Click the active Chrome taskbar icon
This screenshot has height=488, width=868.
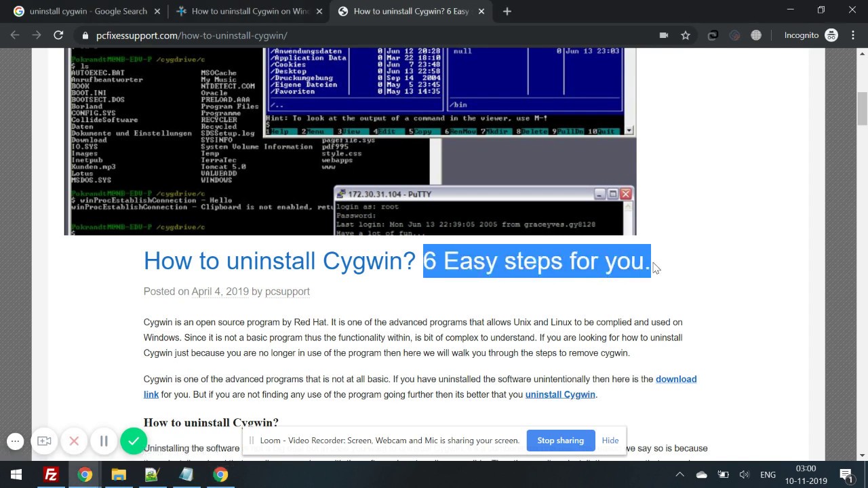tap(85, 474)
